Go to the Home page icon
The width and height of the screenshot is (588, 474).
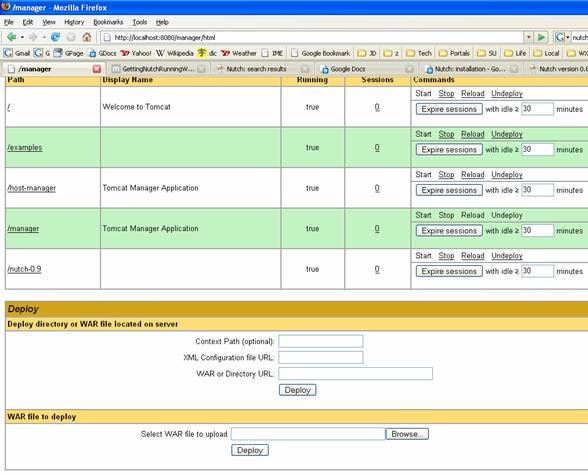87,37
